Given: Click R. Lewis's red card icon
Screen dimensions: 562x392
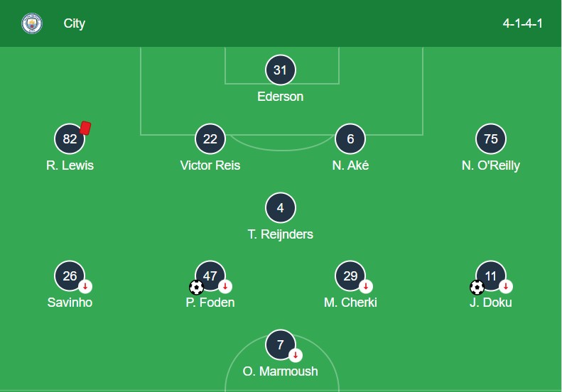Looking at the screenshot, I should 85,128.
